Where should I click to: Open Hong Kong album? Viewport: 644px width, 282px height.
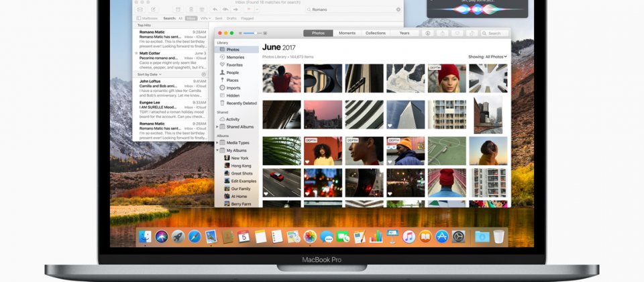pos(237,166)
